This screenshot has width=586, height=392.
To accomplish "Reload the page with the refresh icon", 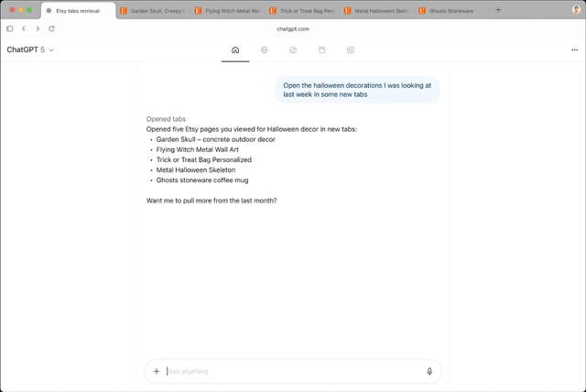I will click(x=51, y=28).
